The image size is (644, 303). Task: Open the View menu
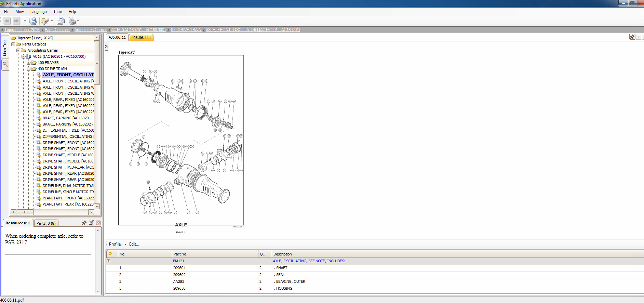pos(20,12)
